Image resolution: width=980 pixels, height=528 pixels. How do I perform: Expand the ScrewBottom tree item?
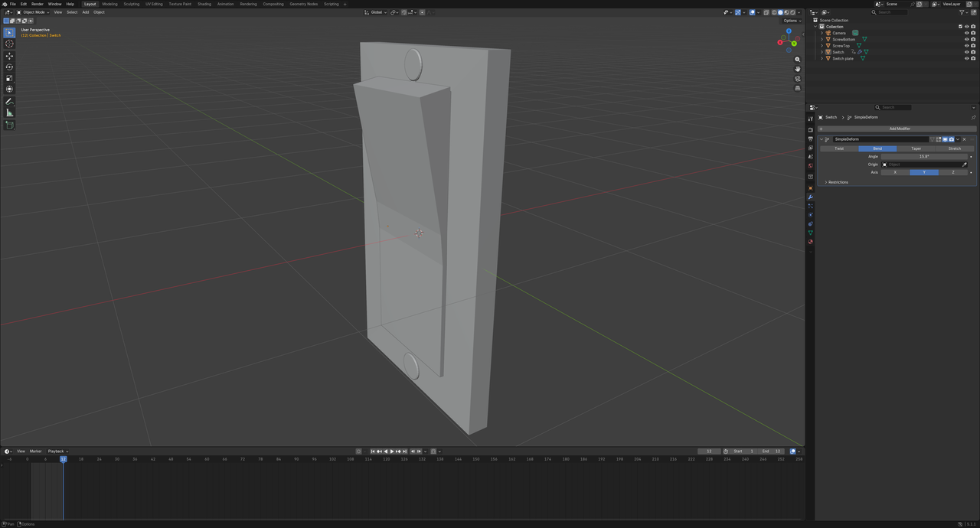(x=822, y=39)
